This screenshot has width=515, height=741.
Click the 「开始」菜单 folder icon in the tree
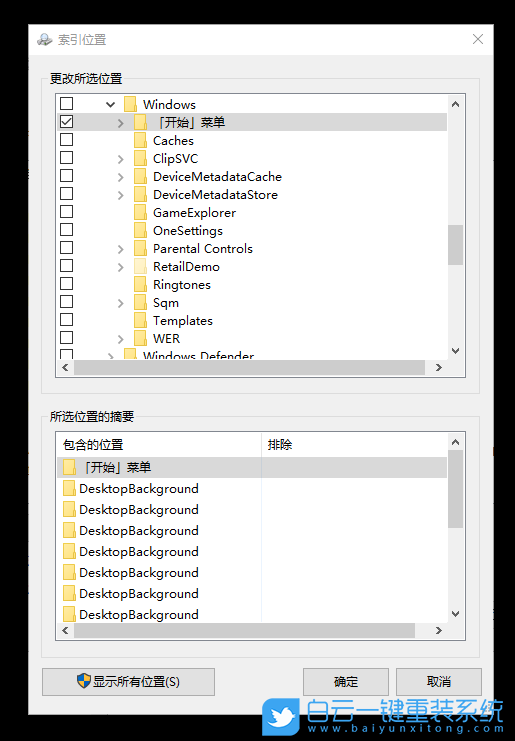(140, 122)
